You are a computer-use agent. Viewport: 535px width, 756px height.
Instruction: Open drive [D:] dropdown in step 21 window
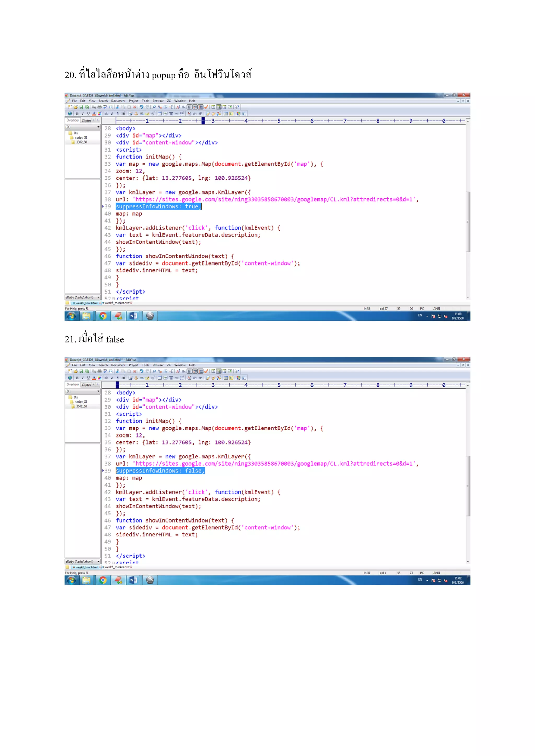[83, 391]
